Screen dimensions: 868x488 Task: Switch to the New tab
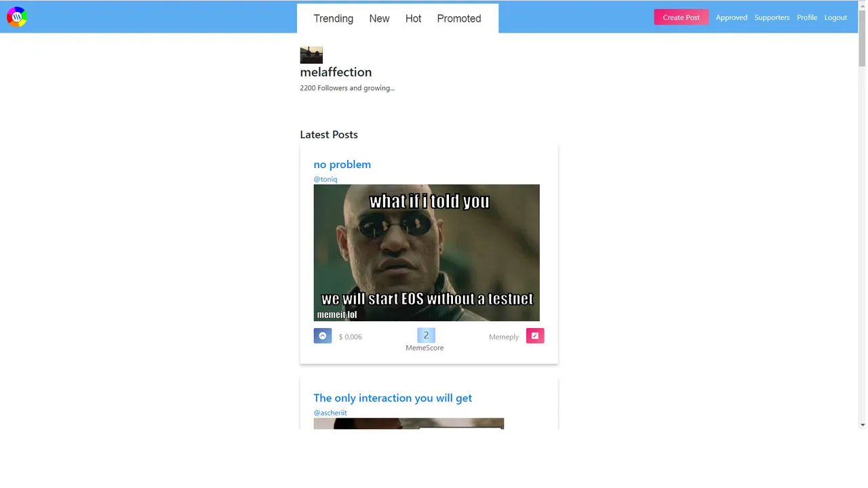click(379, 18)
